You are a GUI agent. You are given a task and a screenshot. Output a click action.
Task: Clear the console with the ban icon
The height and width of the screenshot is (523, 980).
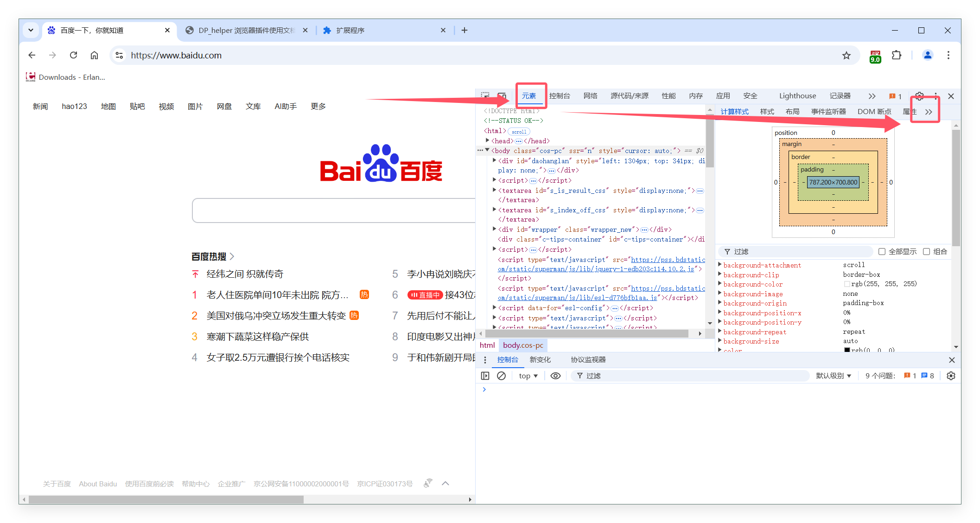[501, 376]
